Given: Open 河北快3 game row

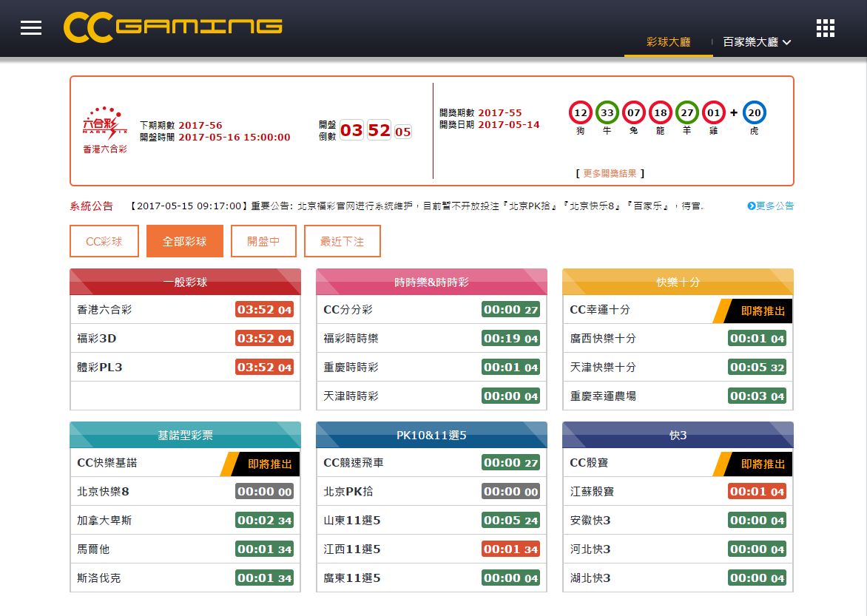Looking at the screenshot, I should click(678, 549).
